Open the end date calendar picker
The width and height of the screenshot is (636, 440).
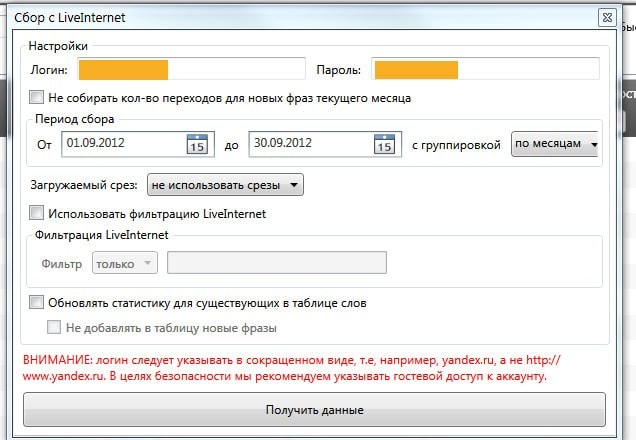point(382,144)
